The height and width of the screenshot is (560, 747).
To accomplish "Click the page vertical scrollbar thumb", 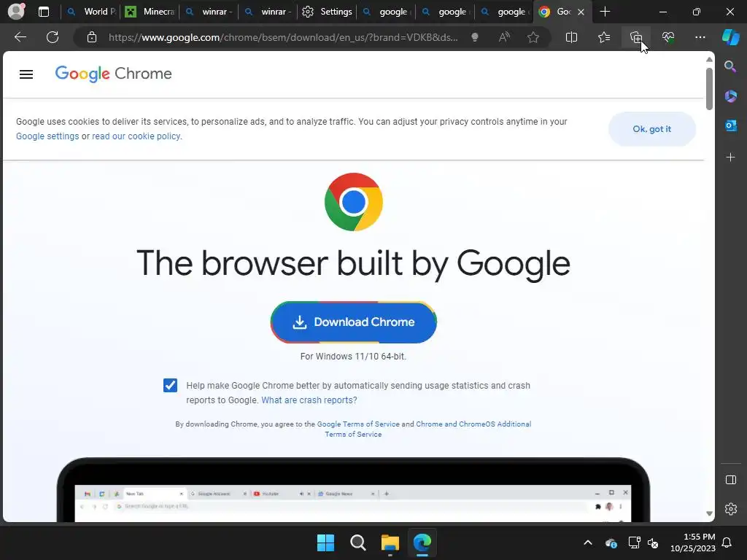I will pos(709,89).
